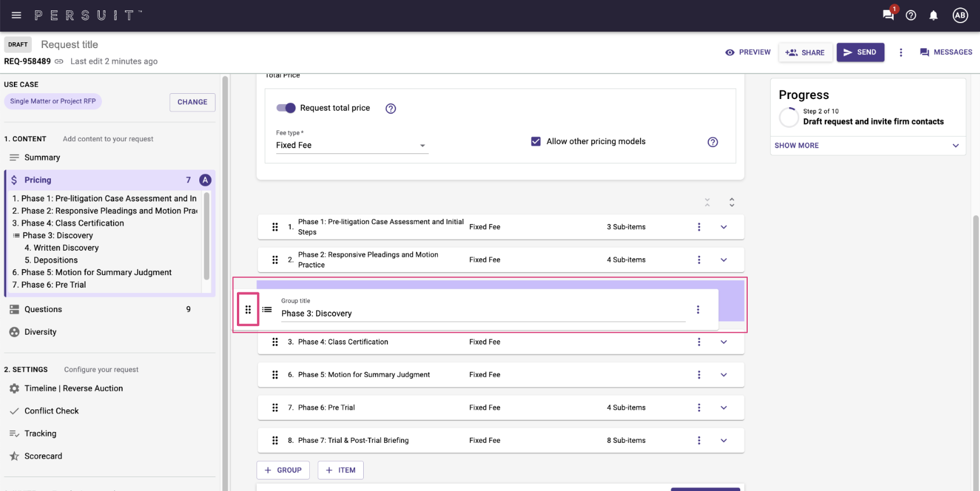980x491 pixels.
Task: Grab drag handle for Phase 4: Class Certification
Action: pos(275,342)
